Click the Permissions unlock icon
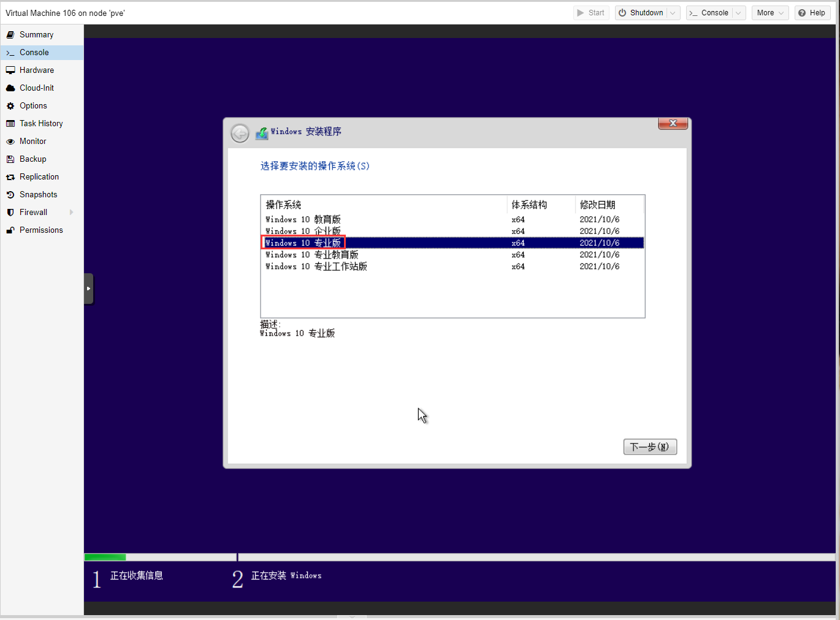This screenshot has height=620, width=840. (x=10, y=230)
